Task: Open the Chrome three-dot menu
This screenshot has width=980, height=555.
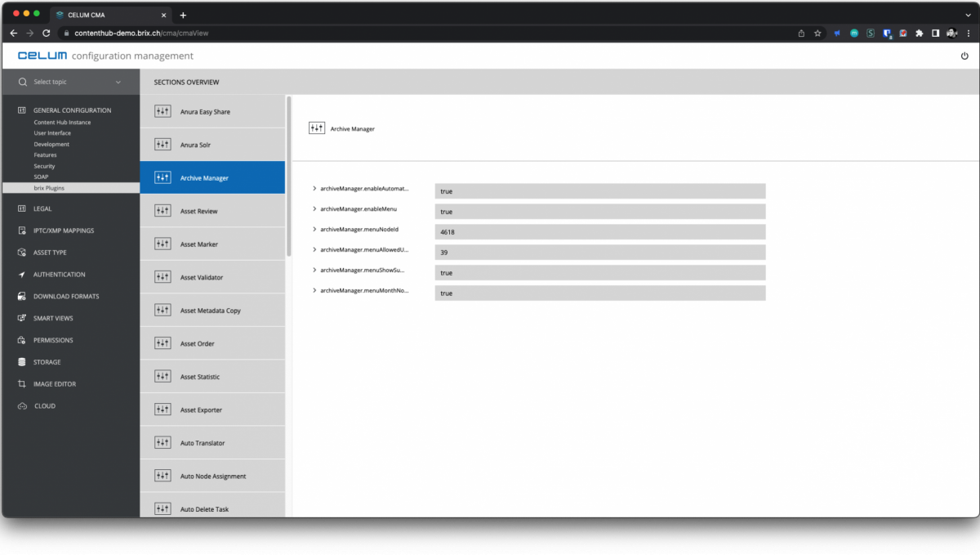Action: [x=969, y=34]
